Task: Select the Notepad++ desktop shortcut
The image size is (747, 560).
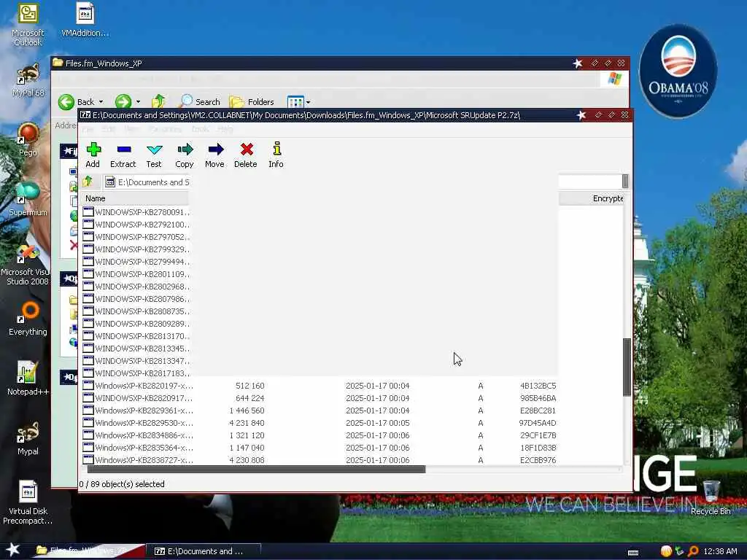Action: point(28,378)
